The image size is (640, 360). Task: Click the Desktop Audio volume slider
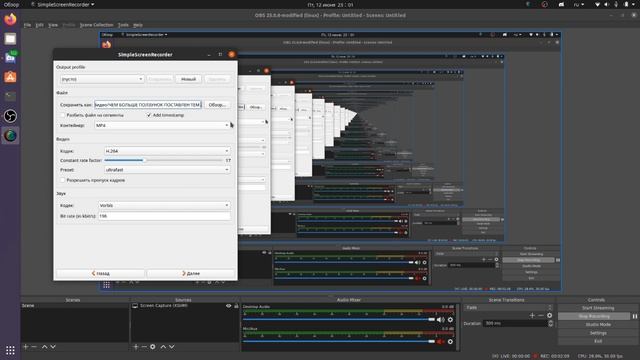click(339, 320)
